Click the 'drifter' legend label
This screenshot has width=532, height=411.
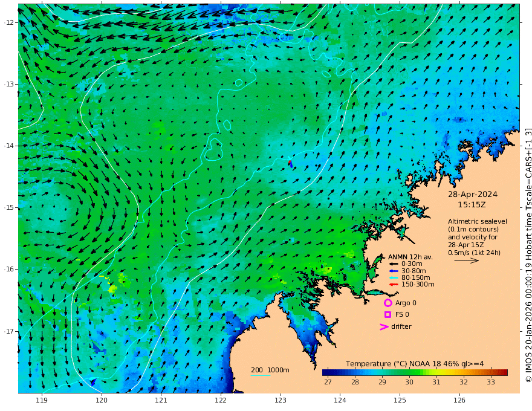click(x=401, y=326)
